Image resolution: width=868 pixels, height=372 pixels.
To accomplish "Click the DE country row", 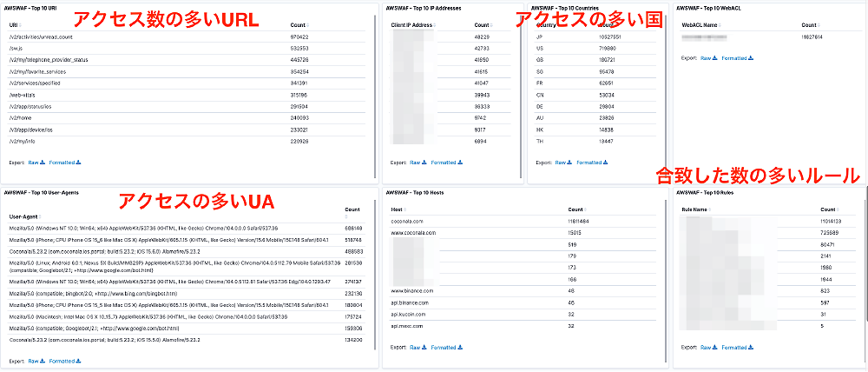I will [x=595, y=106].
